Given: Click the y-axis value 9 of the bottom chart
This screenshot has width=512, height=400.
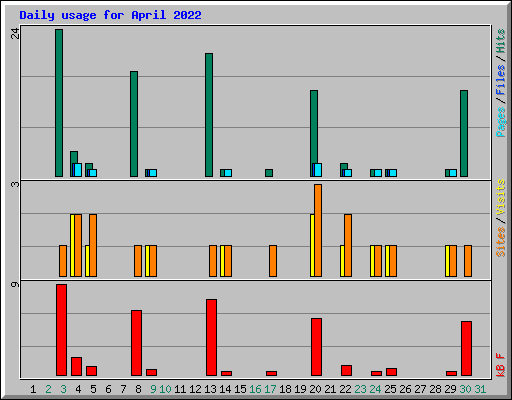Looking at the screenshot, I should tap(15, 285).
